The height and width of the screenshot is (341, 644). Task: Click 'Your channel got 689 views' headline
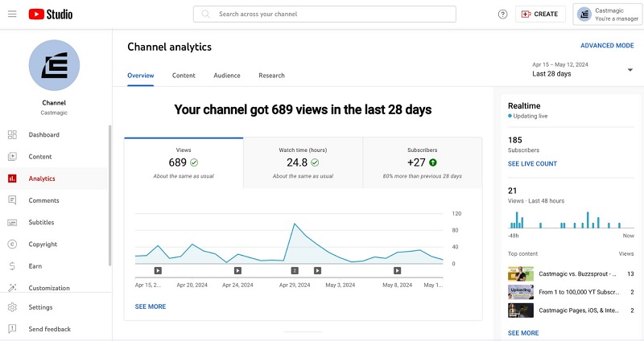point(303,109)
